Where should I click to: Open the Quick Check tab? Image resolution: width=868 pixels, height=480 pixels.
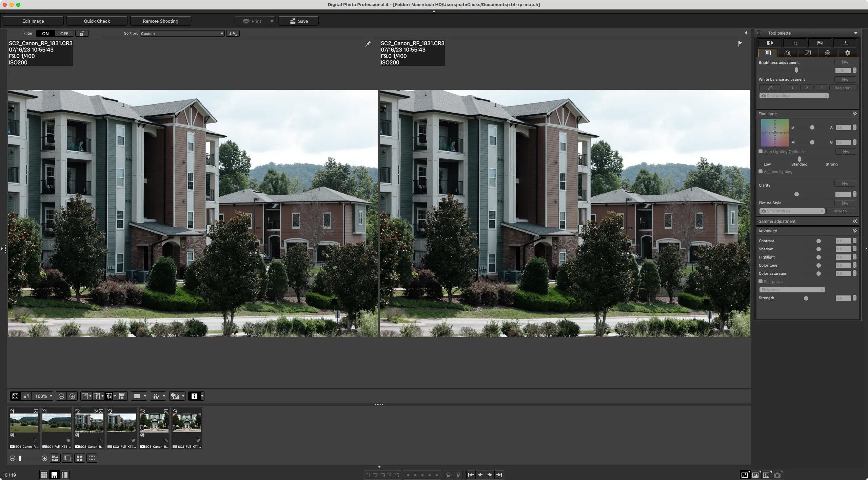(97, 21)
